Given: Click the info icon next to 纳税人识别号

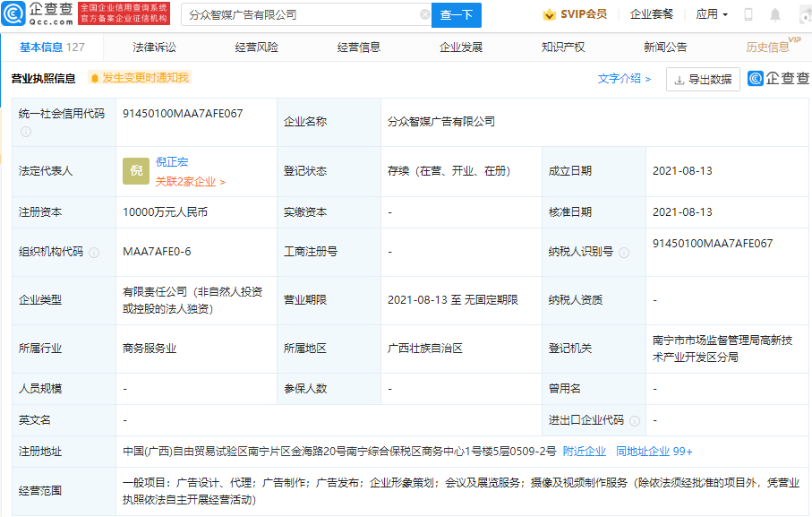Looking at the screenshot, I should coord(624,253).
